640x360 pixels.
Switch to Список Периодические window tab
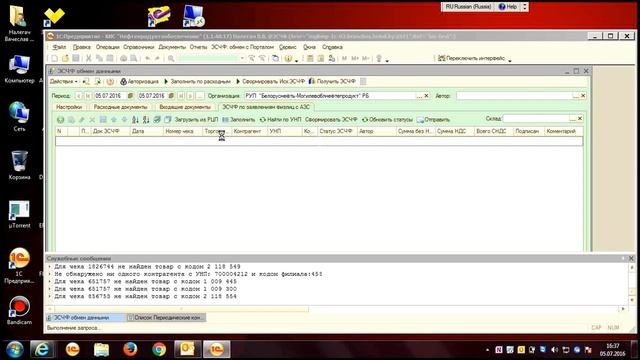click(166, 318)
